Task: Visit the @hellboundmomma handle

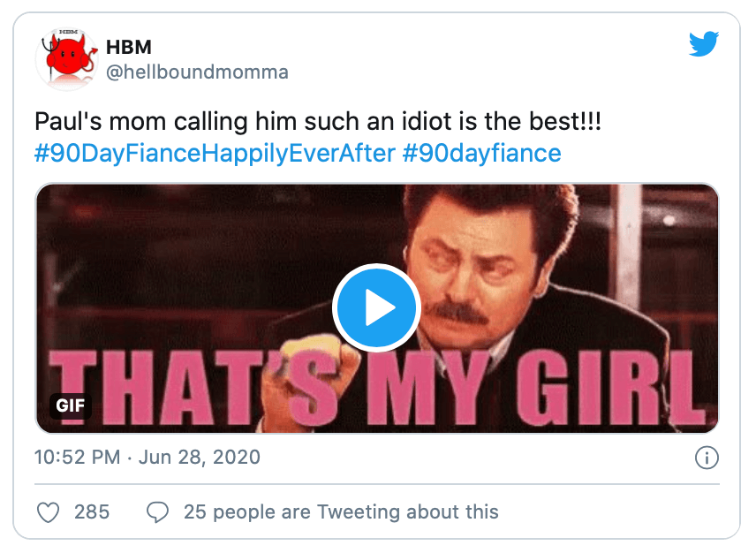Action: pos(196,72)
